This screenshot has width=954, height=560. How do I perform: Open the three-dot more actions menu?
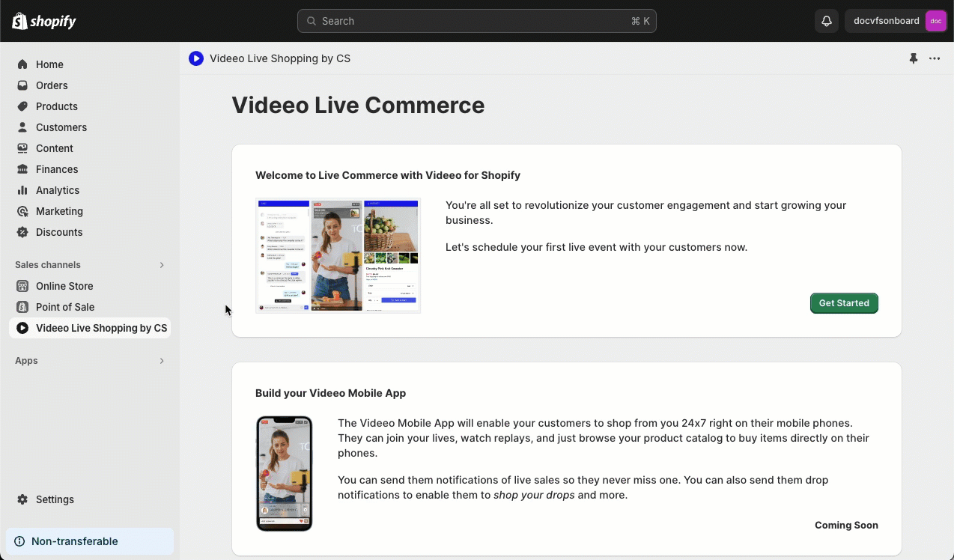[935, 58]
